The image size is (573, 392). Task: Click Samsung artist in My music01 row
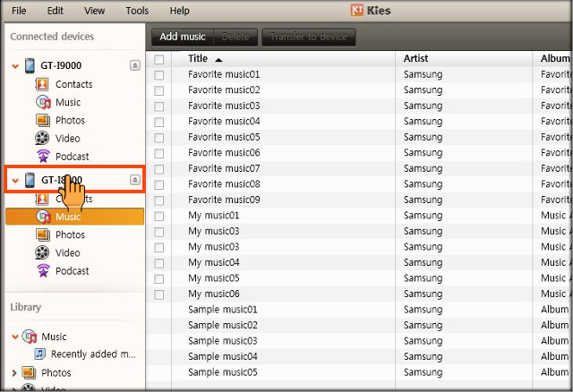[423, 216]
